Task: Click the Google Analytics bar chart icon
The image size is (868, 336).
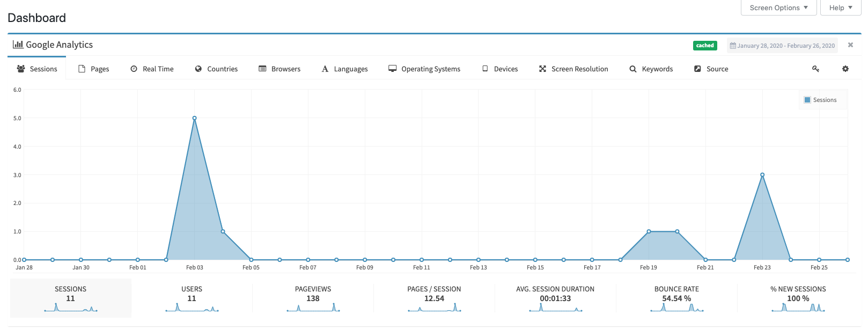Action: (x=18, y=45)
